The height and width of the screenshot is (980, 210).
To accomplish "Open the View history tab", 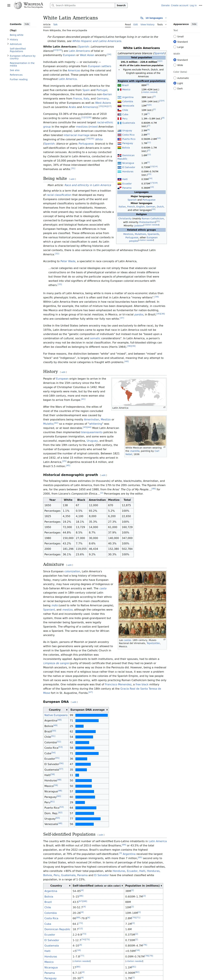I will pos(148,24).
